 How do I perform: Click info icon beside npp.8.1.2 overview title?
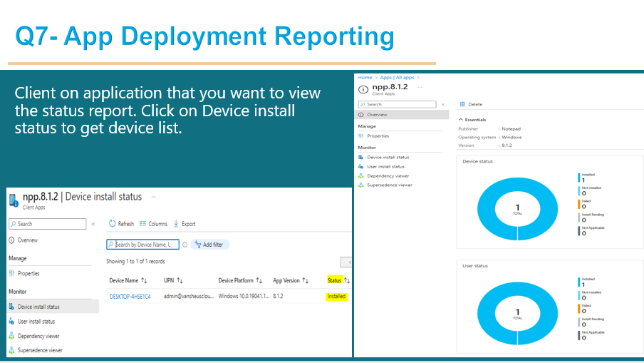[x=363, y=89]
